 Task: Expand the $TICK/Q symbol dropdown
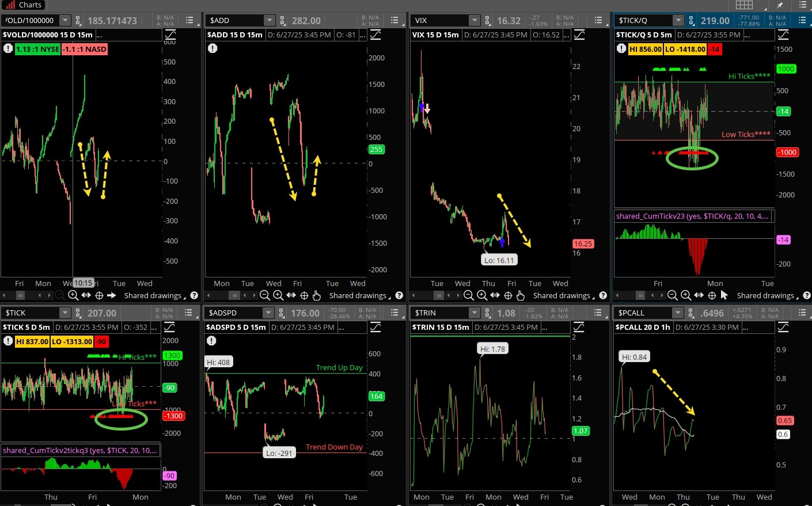pyautogui.click(x=678, y=21)
